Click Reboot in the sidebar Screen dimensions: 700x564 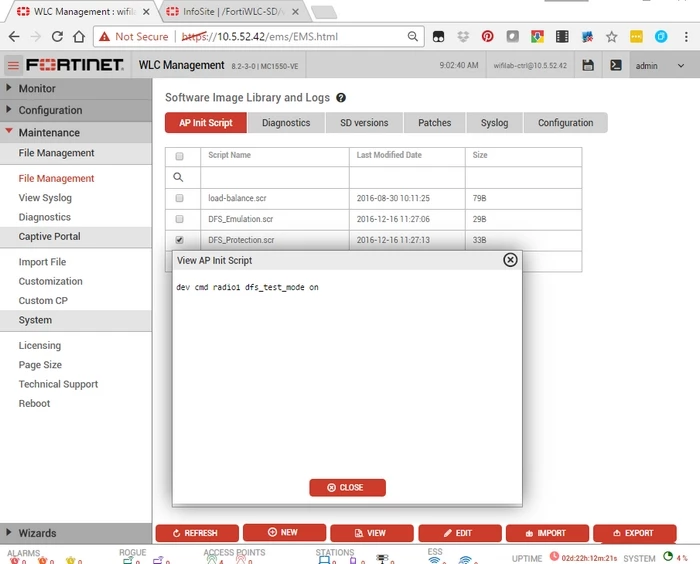click(34, 403)
